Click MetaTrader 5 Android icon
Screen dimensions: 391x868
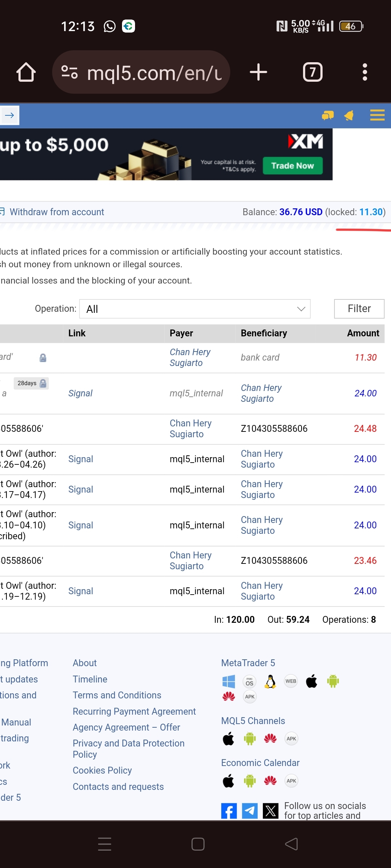click(333, 681)
